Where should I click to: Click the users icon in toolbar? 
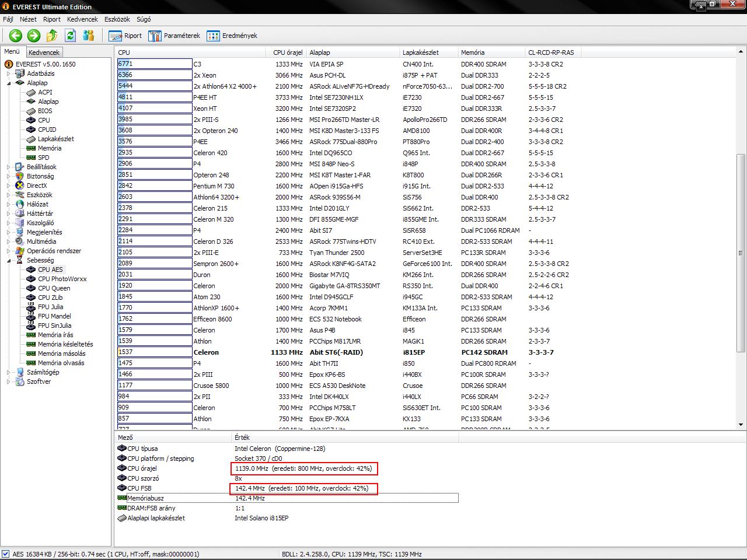click(89, 36)
